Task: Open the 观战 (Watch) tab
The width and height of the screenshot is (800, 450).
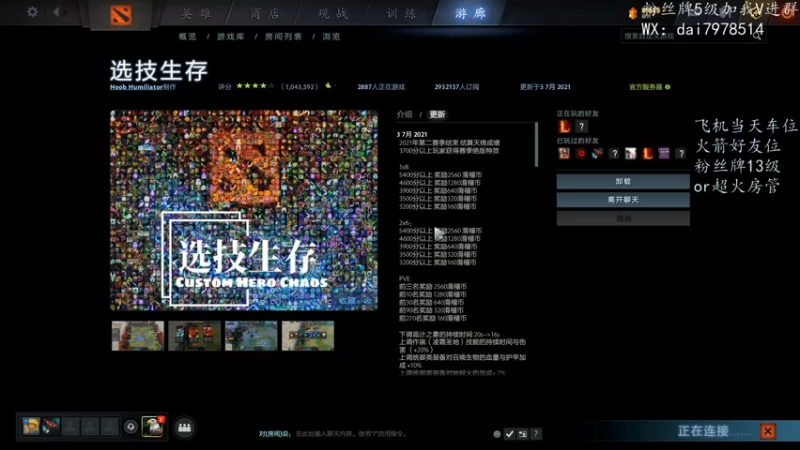Action: (333, 13)
